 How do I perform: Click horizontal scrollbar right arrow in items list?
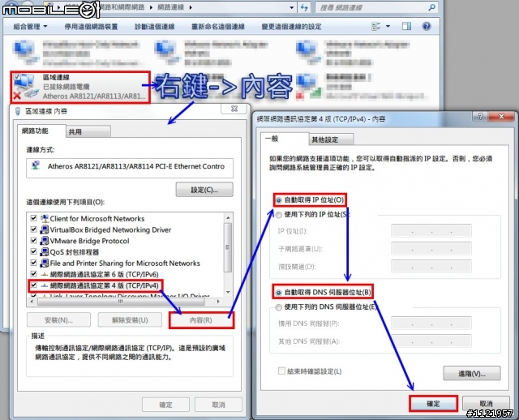click(x=218, y=302)
